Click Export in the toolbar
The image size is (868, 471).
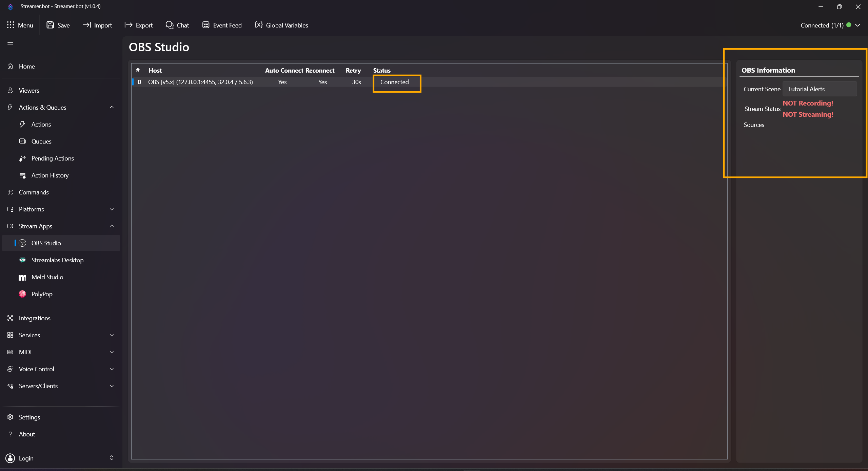coord(139,25)
